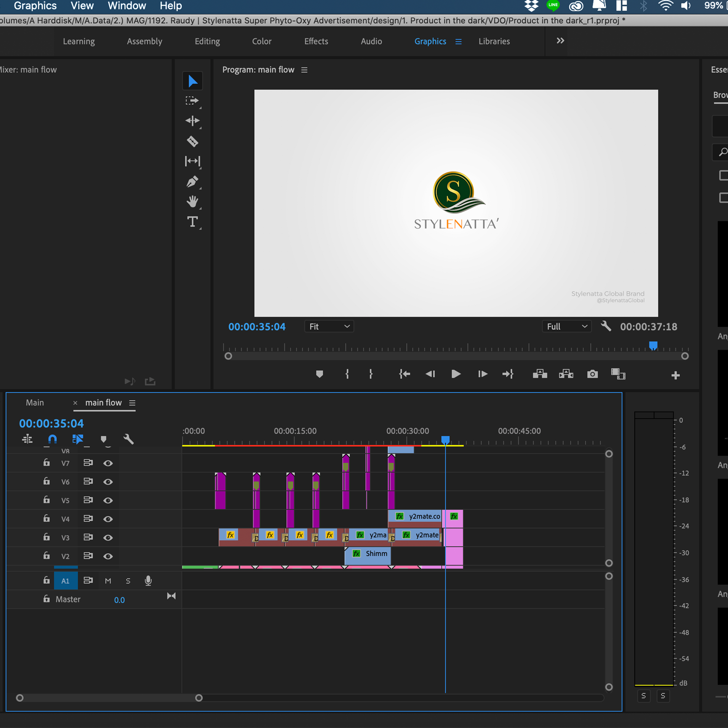Hide track V4 with eye icon
This screenshot has height=728, width=728.
click(x=108, y=519)
